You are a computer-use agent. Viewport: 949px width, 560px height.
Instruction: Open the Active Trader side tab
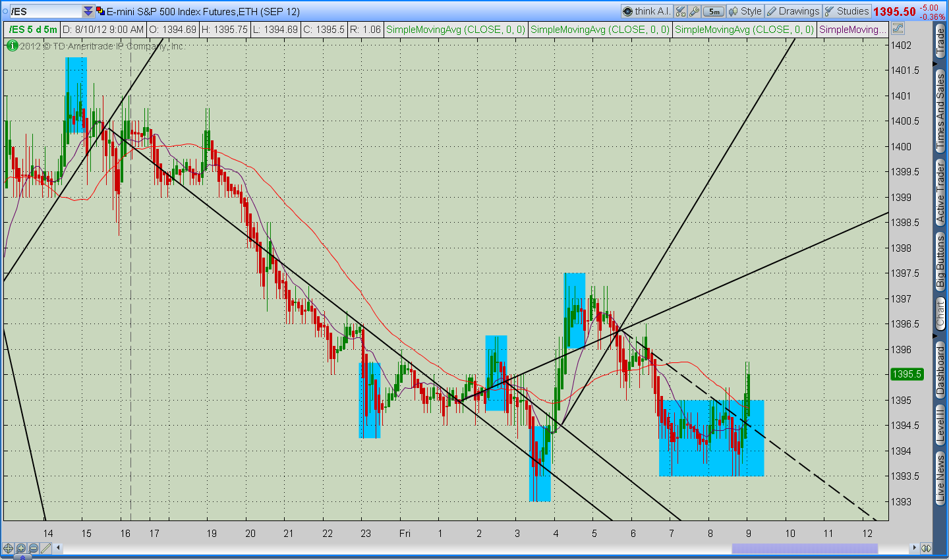[x=940, y=192]
